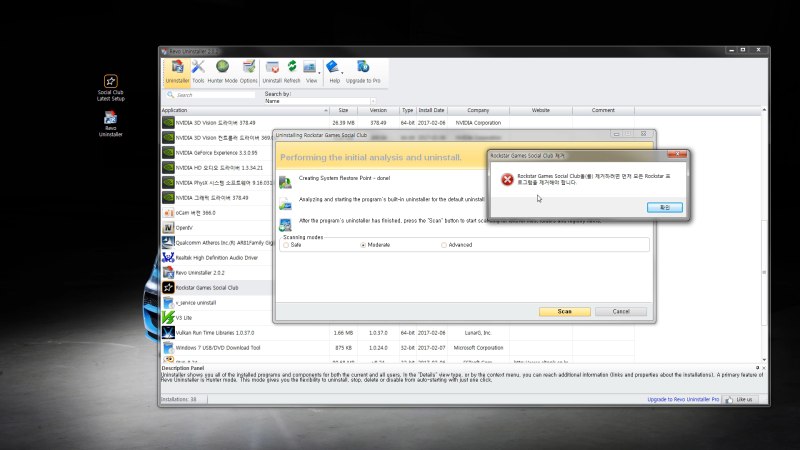Image resolution: width=800 pixels, height=450 pixels.
Task: Select Realtek High Definition Audio Driver icon
Action: 168,258
